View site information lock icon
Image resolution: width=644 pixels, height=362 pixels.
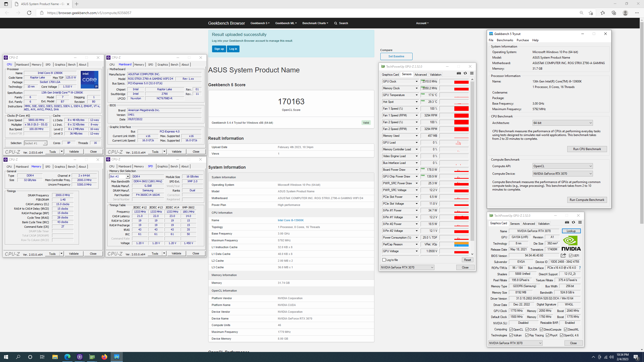(x=42, y=13)
